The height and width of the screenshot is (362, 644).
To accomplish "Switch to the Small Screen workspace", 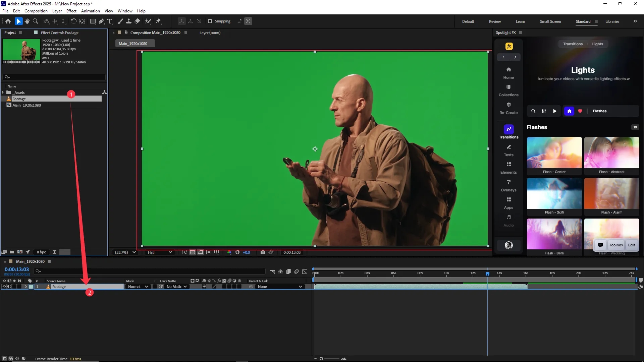I will (x=550, y=21).
